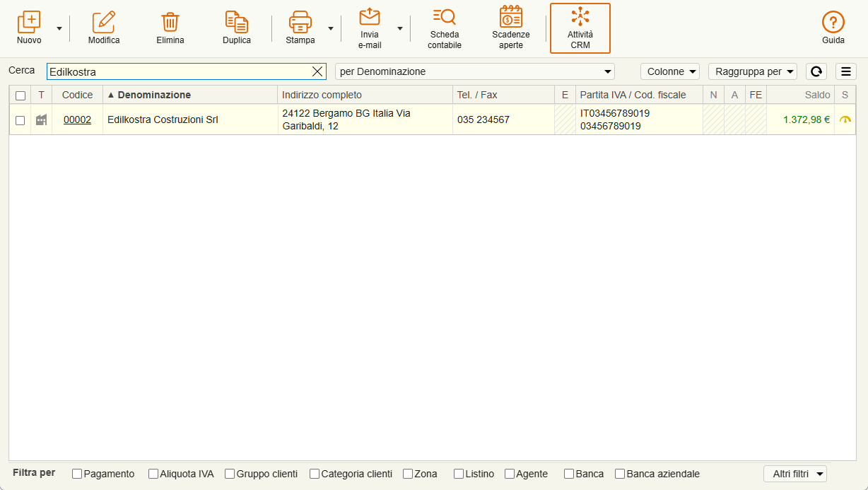Expand the Stampa dropdown arrow
Screen dimensions: 868x490
tap(331, 29)
